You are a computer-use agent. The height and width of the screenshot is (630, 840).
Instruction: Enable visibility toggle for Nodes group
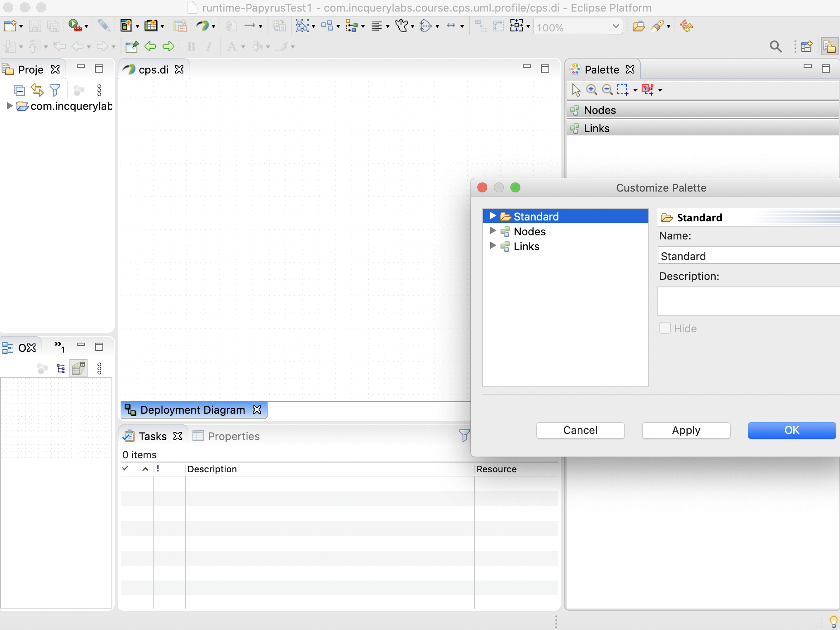point(529,231)
